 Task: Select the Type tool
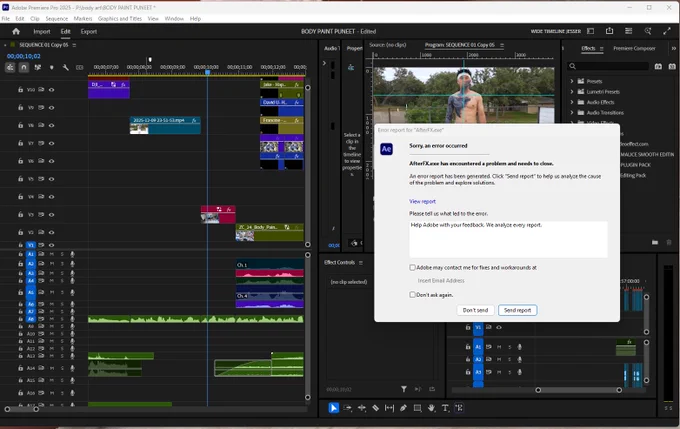445,408
